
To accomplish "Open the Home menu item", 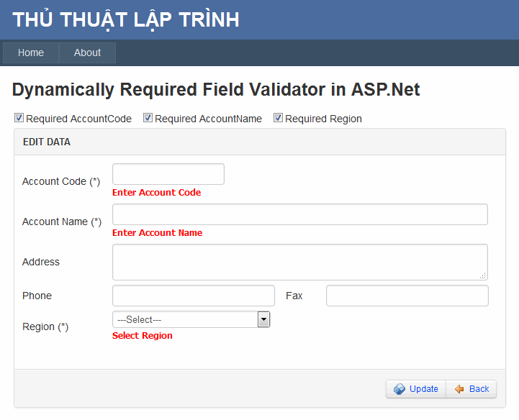I will click(x=31, y=52).
